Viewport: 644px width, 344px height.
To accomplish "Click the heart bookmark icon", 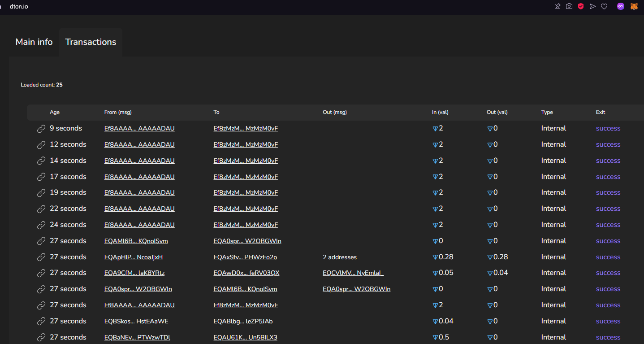I will tap(604, 6).
